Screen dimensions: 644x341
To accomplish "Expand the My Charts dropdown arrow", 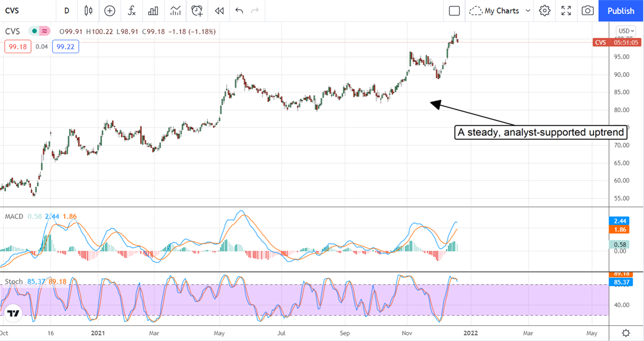I will click(528, 11).
